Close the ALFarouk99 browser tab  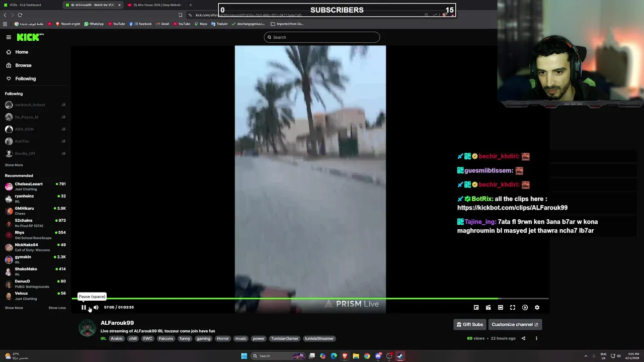tap(119, 5)
